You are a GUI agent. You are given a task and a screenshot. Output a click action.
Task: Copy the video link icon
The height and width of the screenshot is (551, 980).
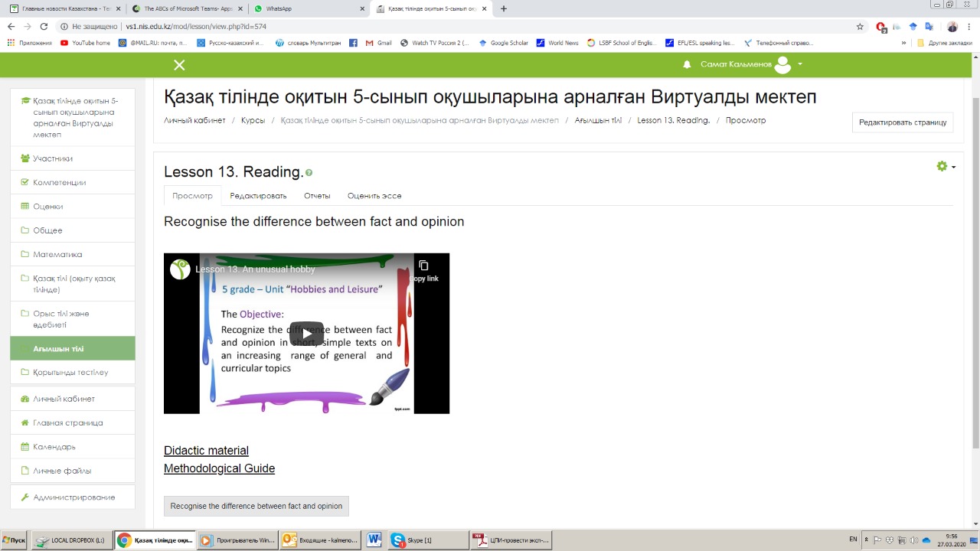(x=423, y=266)
